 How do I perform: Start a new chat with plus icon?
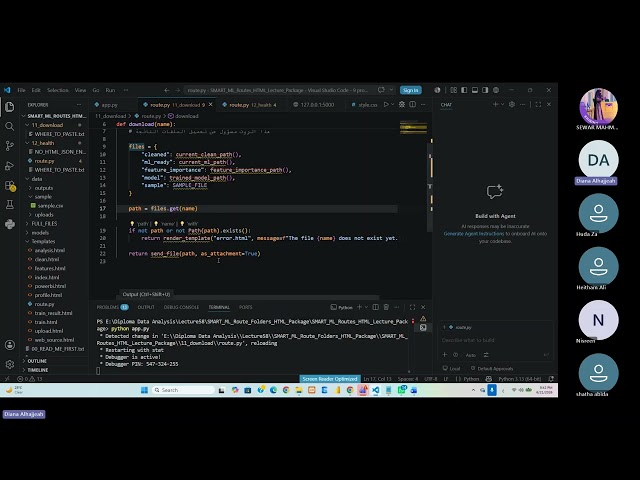pyautogui.click(x=495, y=104)
